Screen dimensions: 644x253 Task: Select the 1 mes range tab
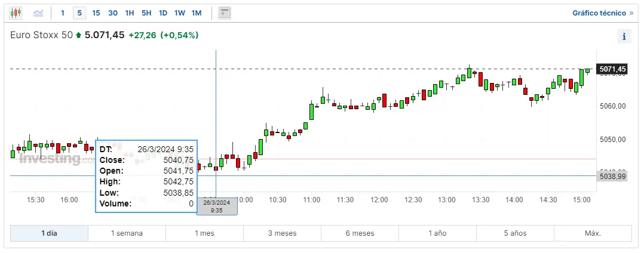(204, 233)
